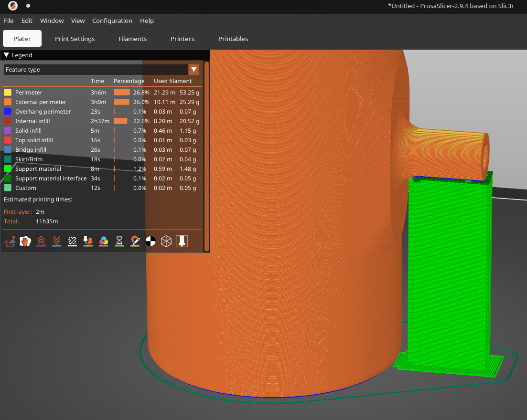Screen dimensions: 527x420
Task: Toggle External perimeter legend entry
Action: point(41,102)
